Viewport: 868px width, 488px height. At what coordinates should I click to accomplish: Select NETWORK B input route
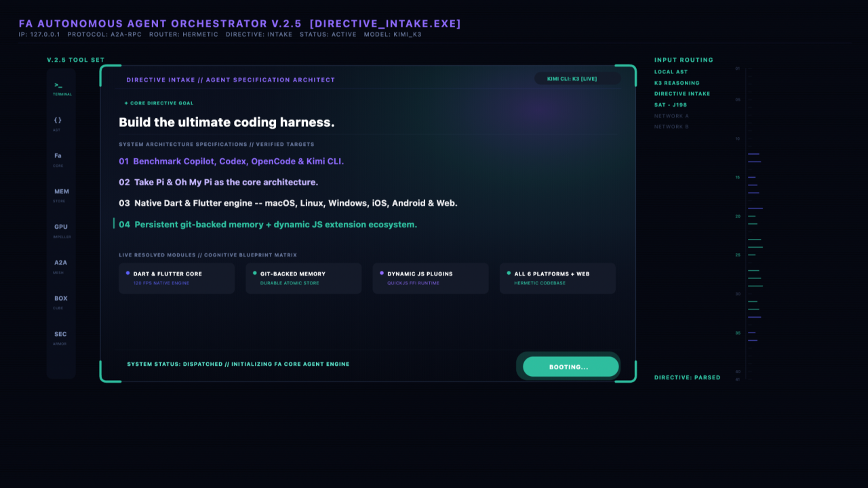(x=671, y=127)
